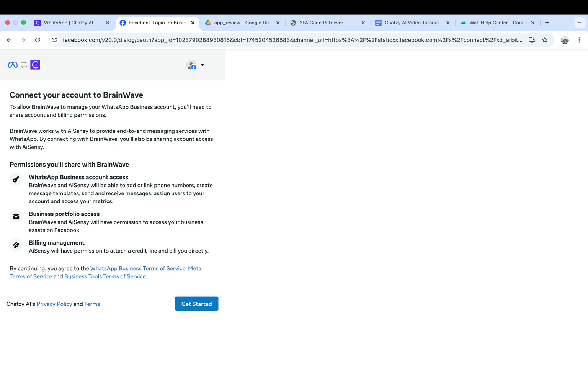Screen dimensions: 588x382
Task: Click the install app icon in address bar
Action: click(x=532, y=40)
